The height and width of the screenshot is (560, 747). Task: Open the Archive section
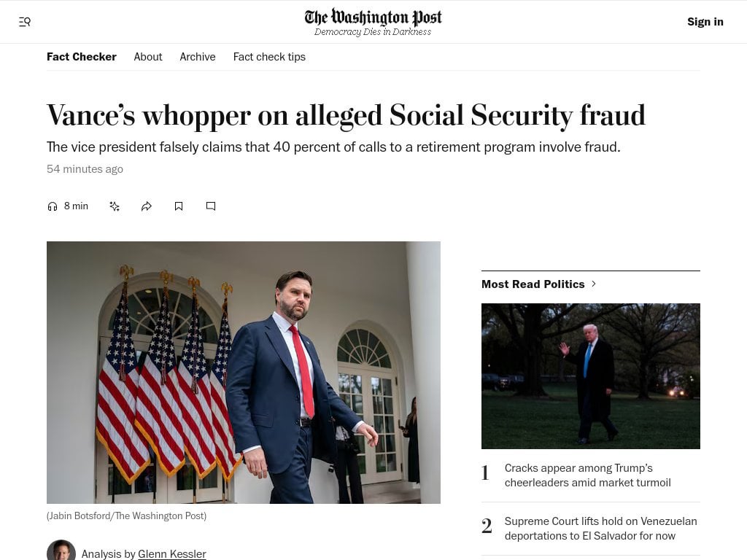[197, 56]
